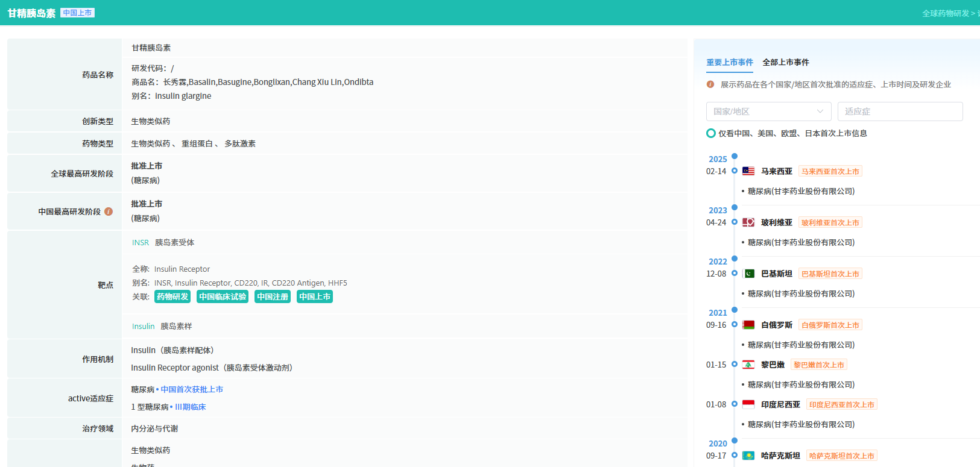Click the 哈萨克斯坦首次上市 tag

point(842,456)
